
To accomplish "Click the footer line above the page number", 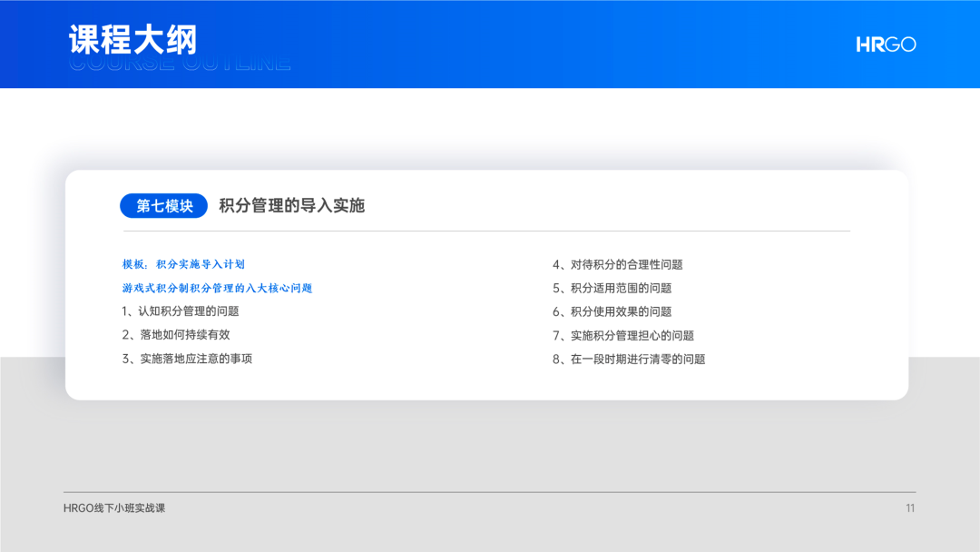I will 490,492.
